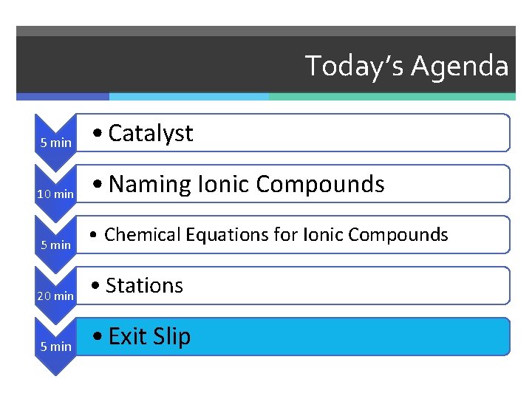Pick the teal green accent bar segment
Viewport: 532px width, 399px height.
pyautogui.click(x=392, y=96)
